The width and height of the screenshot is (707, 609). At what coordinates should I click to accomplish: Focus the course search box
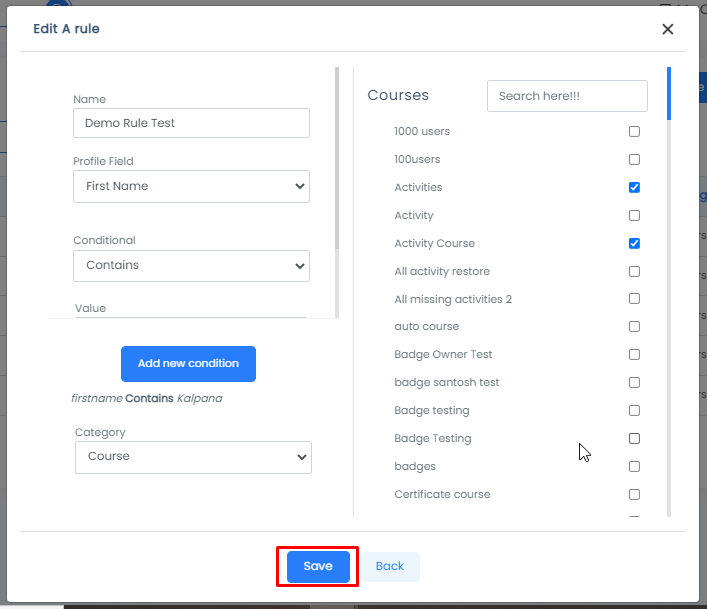point(567,96)
